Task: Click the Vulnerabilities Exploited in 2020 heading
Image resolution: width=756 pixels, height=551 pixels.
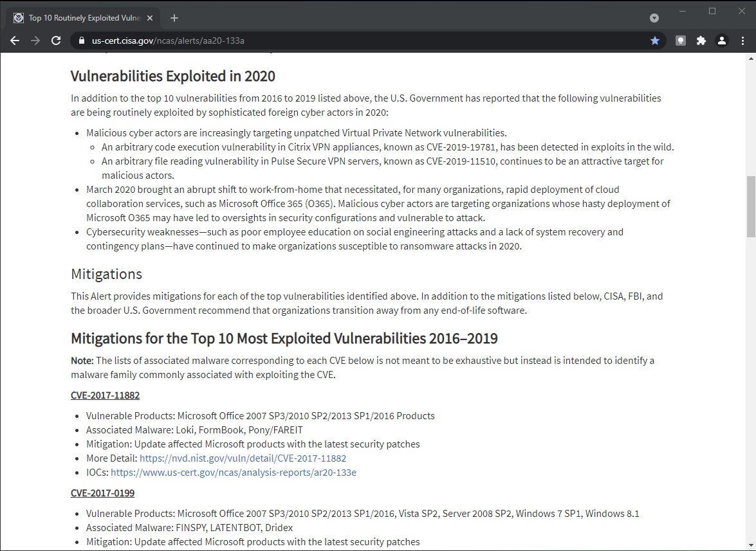Action: 173,76
